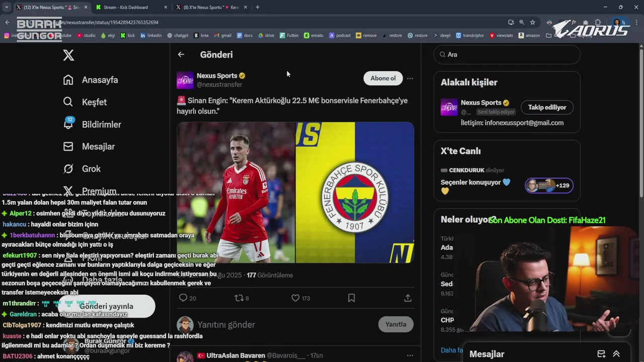Open the CENKDURUK live space listeners badge

[549, 186]
